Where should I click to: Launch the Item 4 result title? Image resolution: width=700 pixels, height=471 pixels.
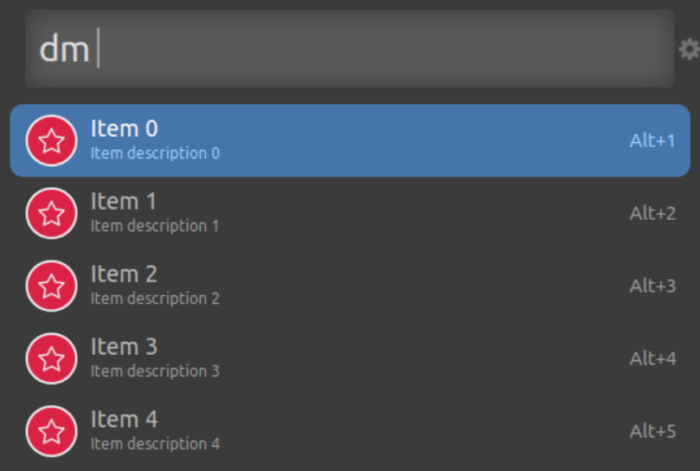[x=124, y=420]
